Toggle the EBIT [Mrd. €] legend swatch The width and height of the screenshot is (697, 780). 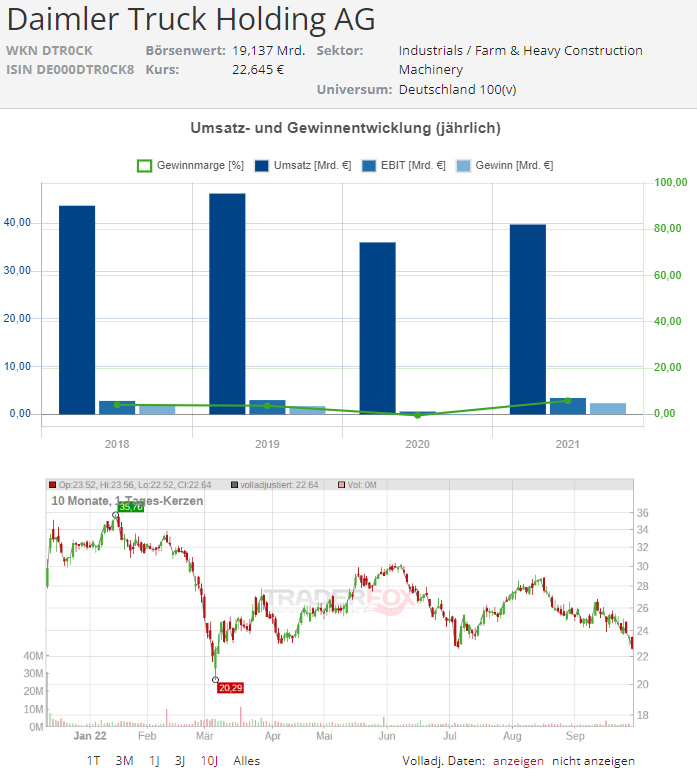coord(369,166)
